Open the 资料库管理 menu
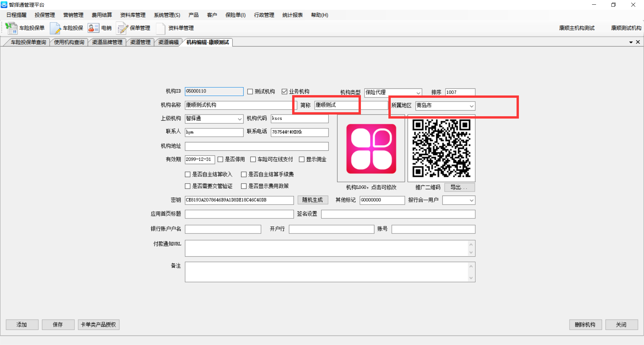644x345 pixels. tap(133, 15)
